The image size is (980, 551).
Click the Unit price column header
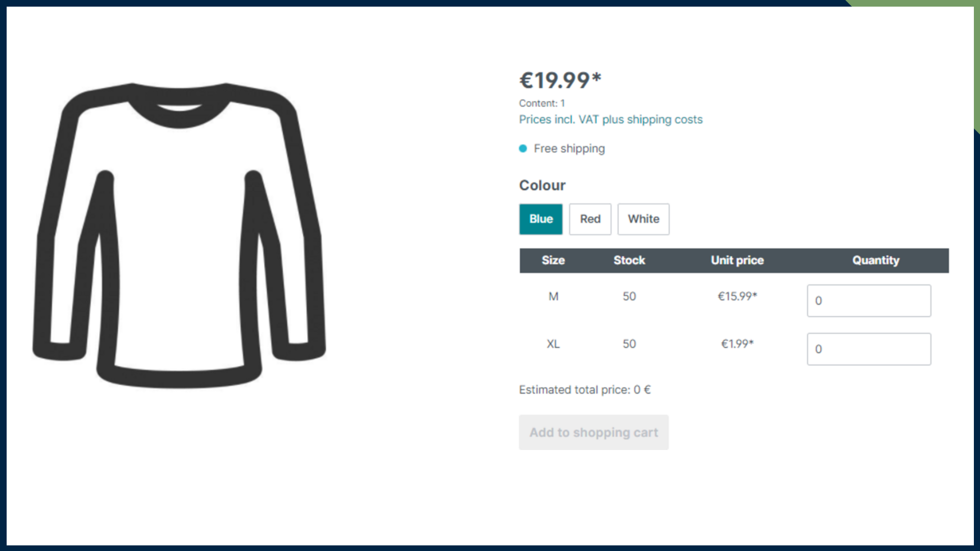[x=737, y=260]
